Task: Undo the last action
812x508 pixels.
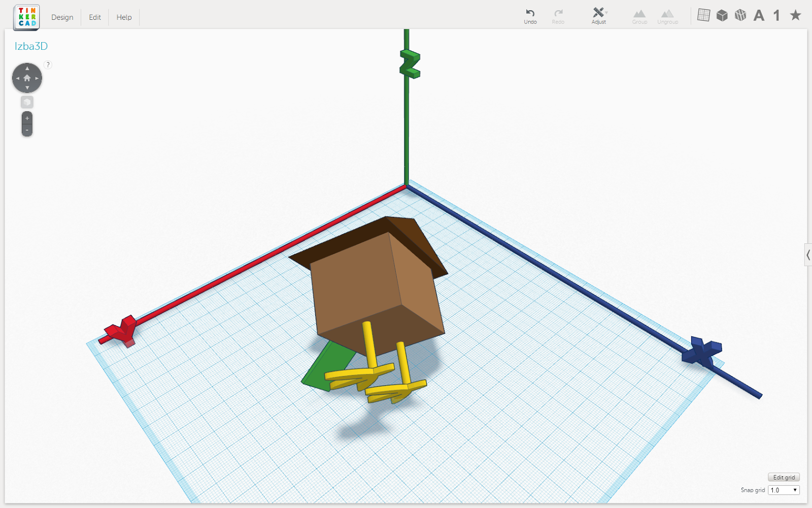Action: click(x=530, y=16)
